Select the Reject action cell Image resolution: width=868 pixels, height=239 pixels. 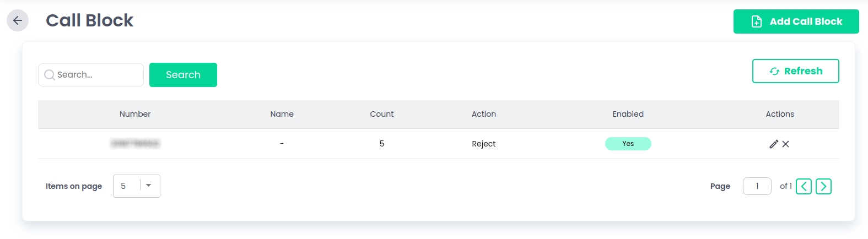coord(483,144)
